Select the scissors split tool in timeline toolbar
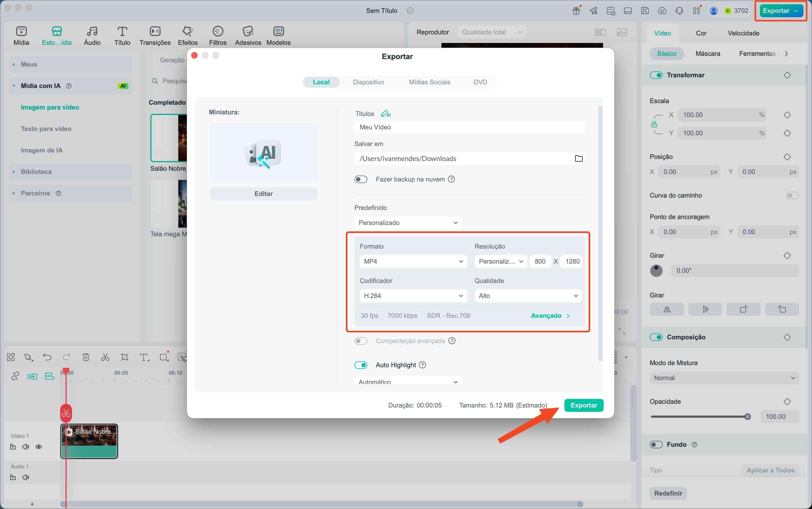Viewport: 812px width, 509px height. point(105,357)
